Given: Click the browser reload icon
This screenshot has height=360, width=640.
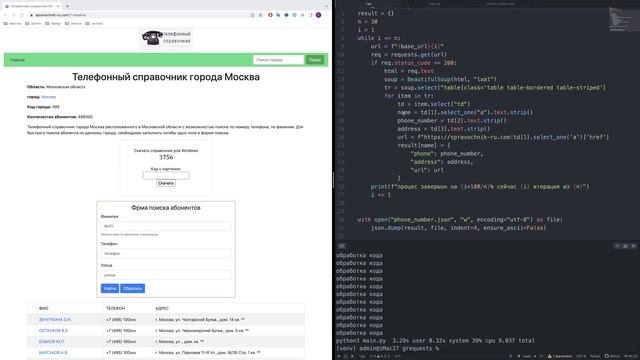Looking at the screenshot, I should tap(22, 15).
